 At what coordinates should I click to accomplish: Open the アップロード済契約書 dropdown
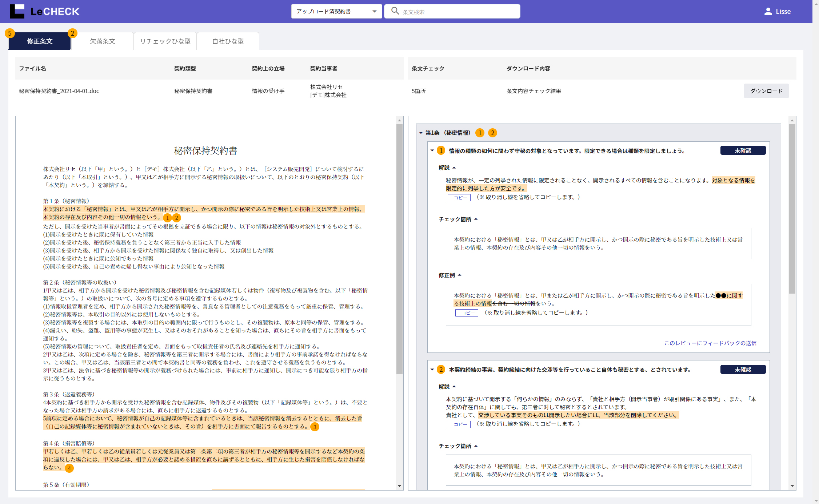point(336,11)
